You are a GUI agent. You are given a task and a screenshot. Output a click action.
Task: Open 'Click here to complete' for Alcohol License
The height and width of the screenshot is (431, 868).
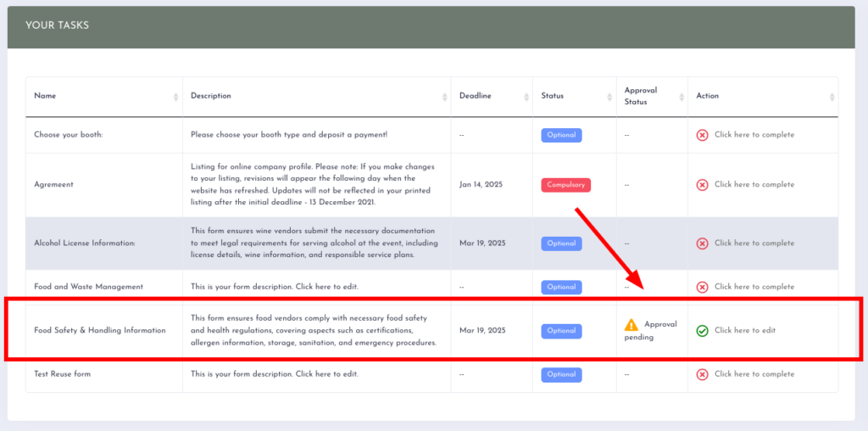754,243
